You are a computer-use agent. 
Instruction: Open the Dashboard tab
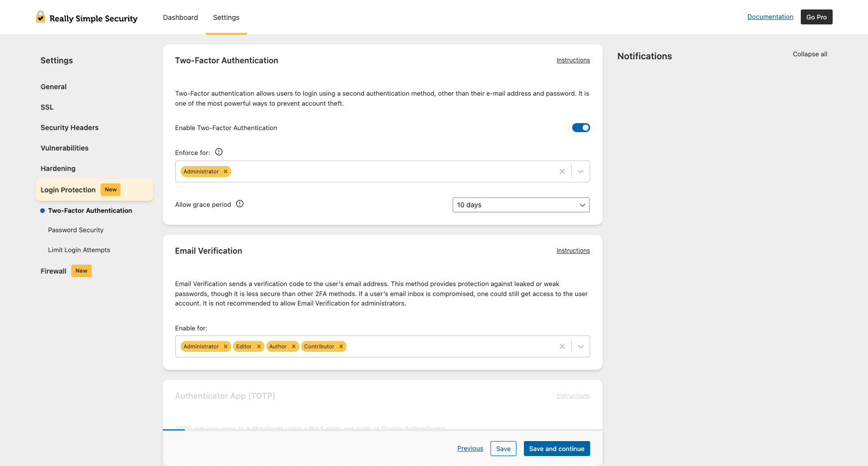coord(180,17)
